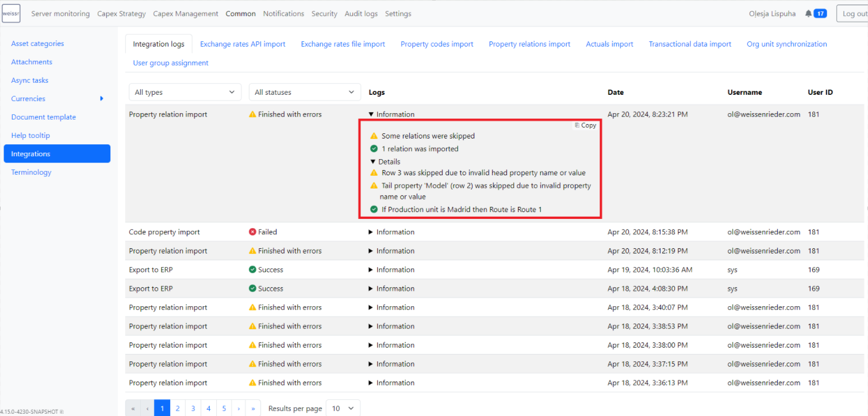Open the Actuals import tab
Viewport: 868px width, 416px height.
[x=609, y=44]
